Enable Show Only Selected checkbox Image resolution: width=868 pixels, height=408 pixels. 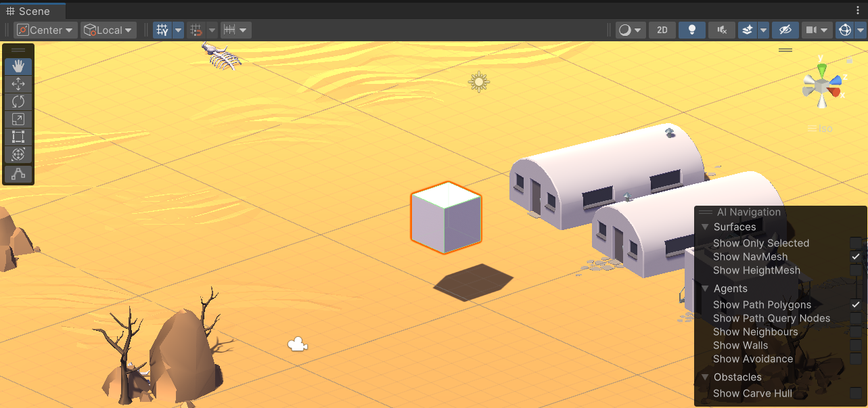click(856, 243)
